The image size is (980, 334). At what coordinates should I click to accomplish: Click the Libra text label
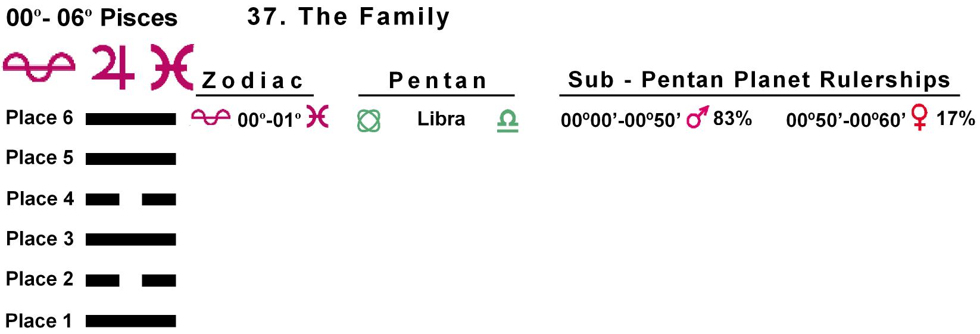(441, 119)
